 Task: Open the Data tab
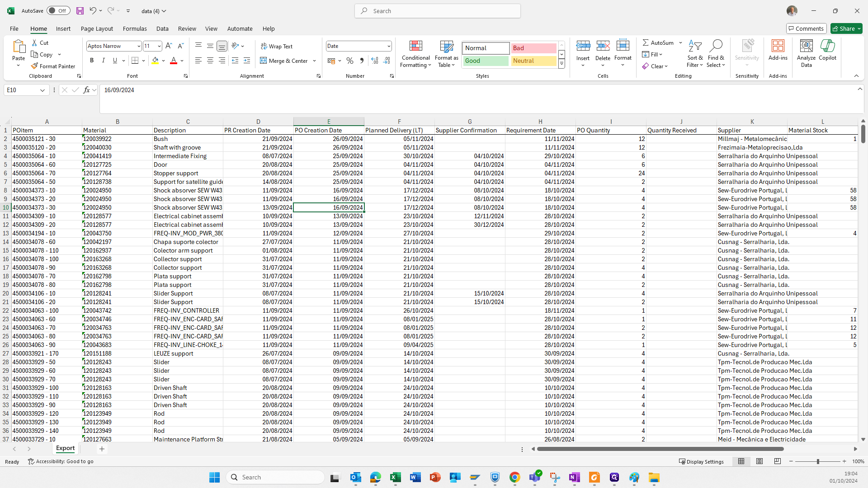tap(162, 28)
